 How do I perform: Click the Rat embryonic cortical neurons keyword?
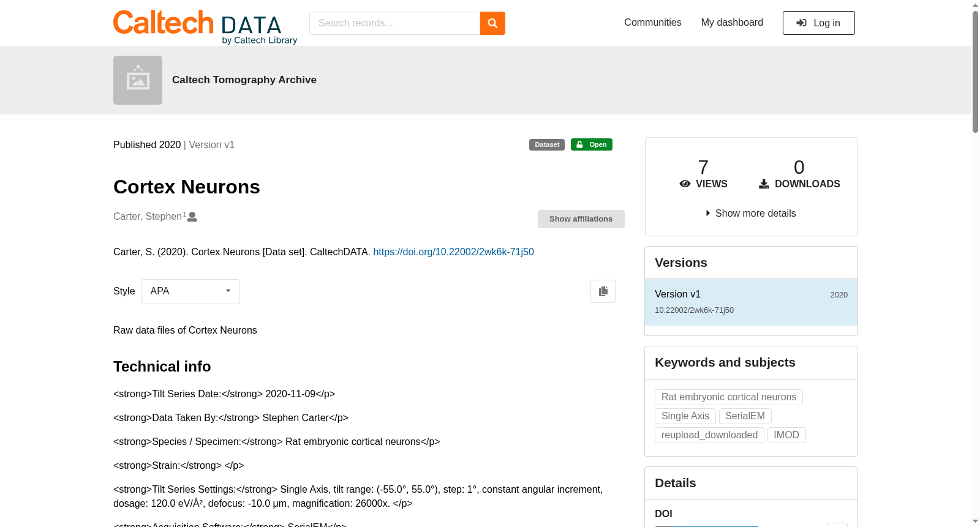point(729,397)
